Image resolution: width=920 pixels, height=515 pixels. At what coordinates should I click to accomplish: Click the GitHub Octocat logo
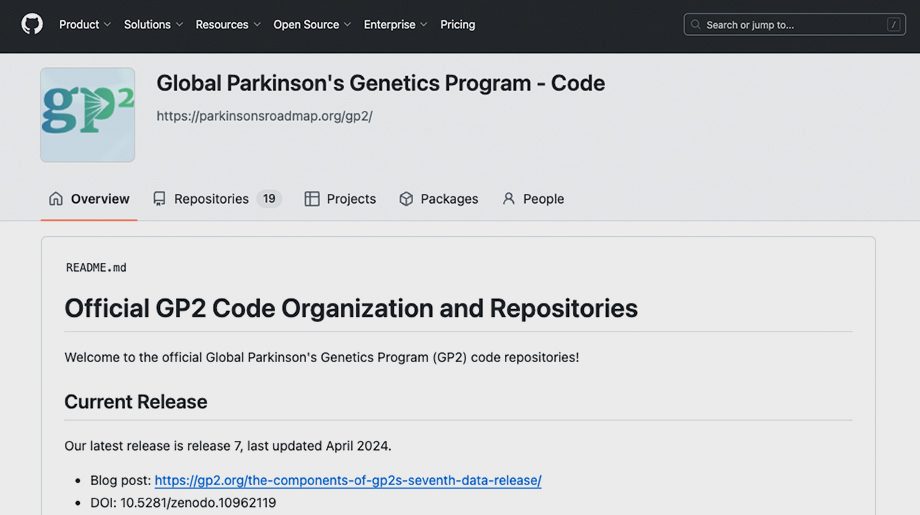point(32,24)
